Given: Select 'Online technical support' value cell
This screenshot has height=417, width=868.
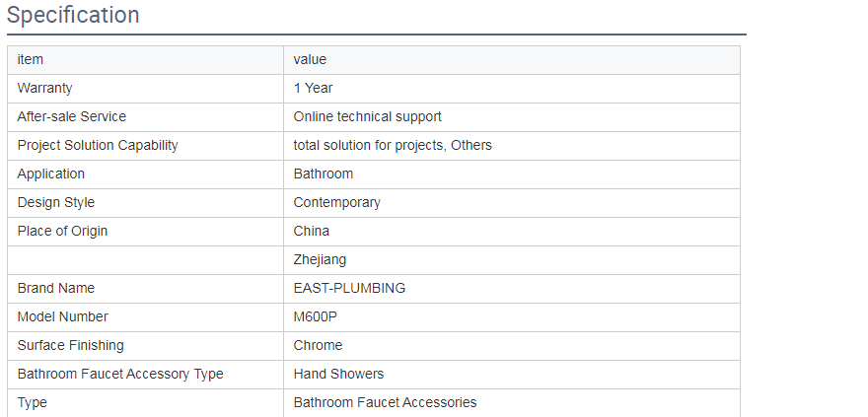Looking at the screenshot, I should tap(367, 117).
